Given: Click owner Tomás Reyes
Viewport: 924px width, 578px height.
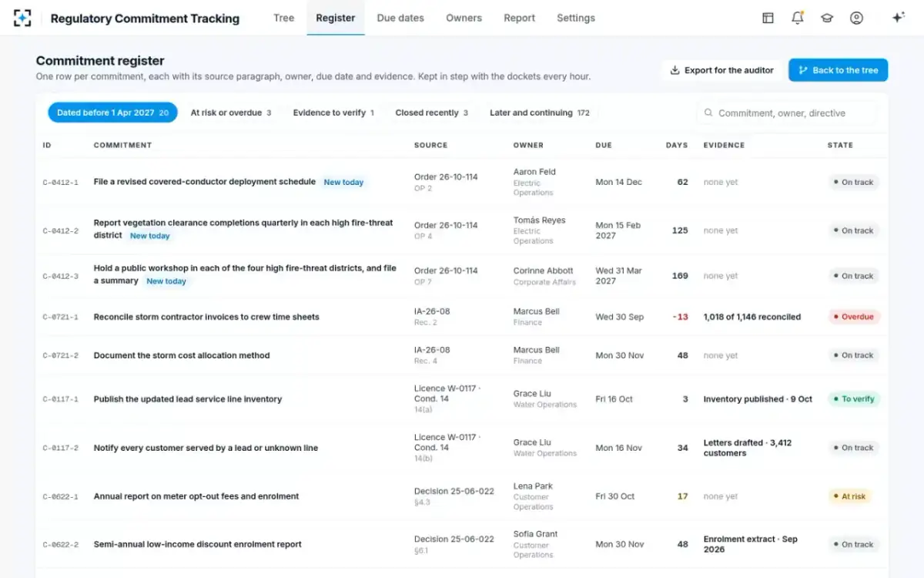Looking at the screenshot, I should click(x=539, y=220).
